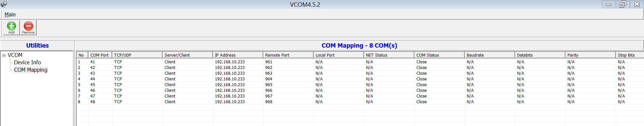This screenshot has height=126, width=644.
Task: Close the VCOM4.5.2 window
Action: 637,4
